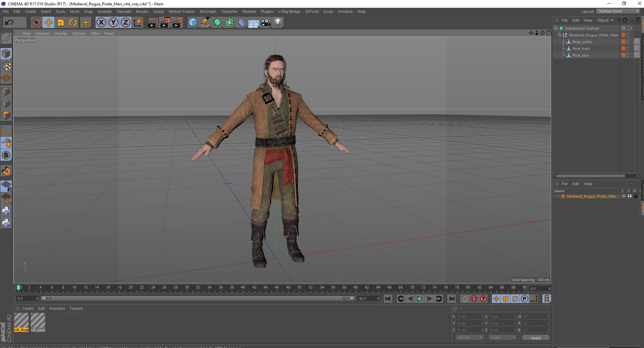Switch to Edges mode
The image size is (644, 348).
pyautogui.click(x=6, y=103)
